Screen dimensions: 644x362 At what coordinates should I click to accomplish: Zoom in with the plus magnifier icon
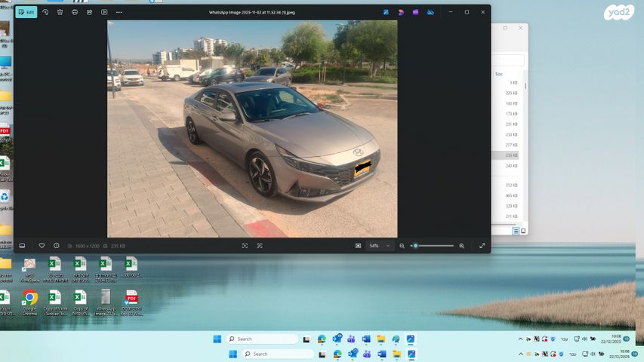[461, 246]
